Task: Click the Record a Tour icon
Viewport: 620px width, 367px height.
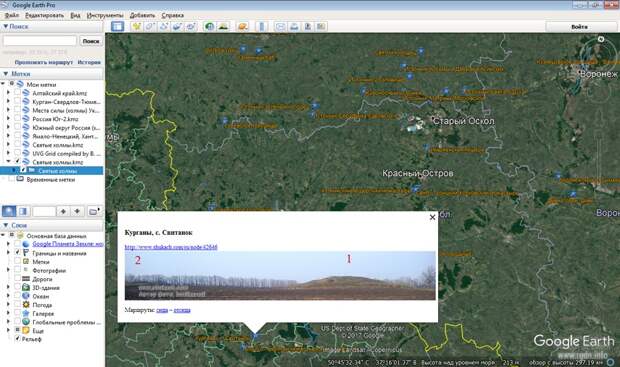Action: [191, 26]
